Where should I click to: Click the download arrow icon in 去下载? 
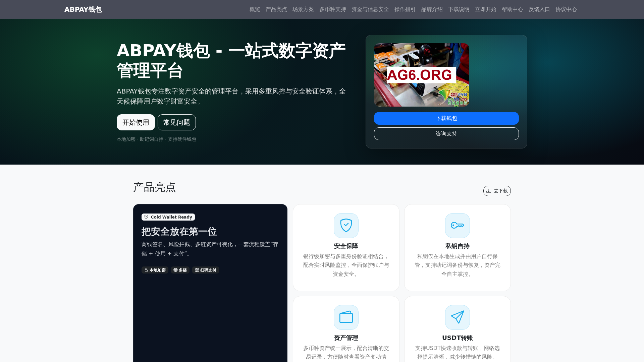coord(489,191)
